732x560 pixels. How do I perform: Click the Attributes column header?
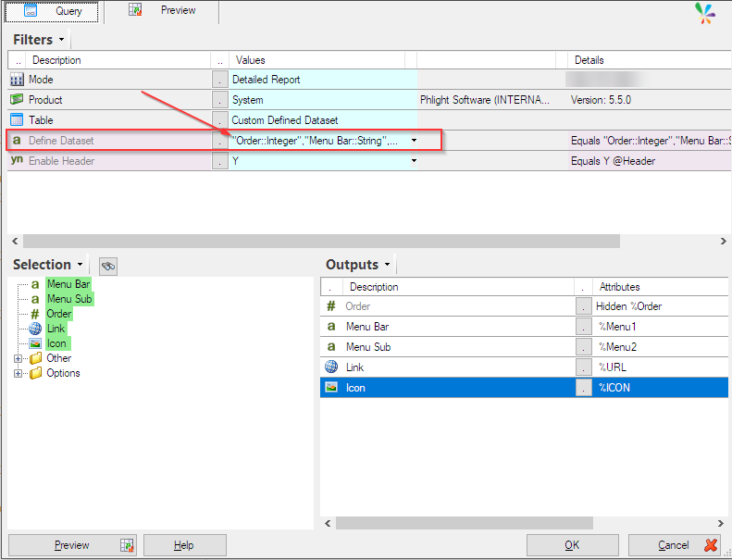660,287
